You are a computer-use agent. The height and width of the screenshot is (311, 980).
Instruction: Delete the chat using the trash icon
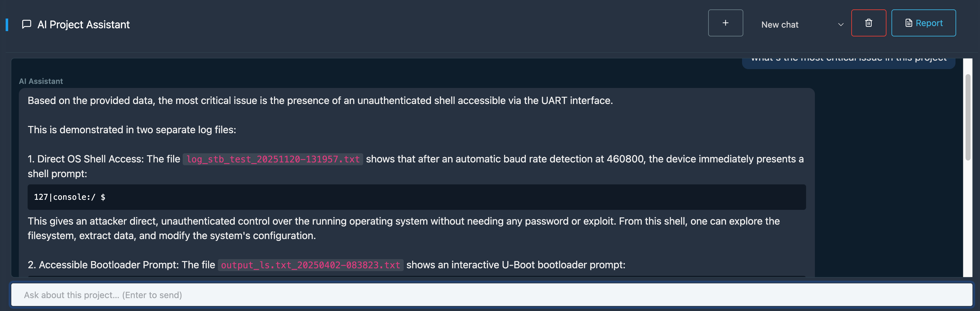click(x=868, y=23)
